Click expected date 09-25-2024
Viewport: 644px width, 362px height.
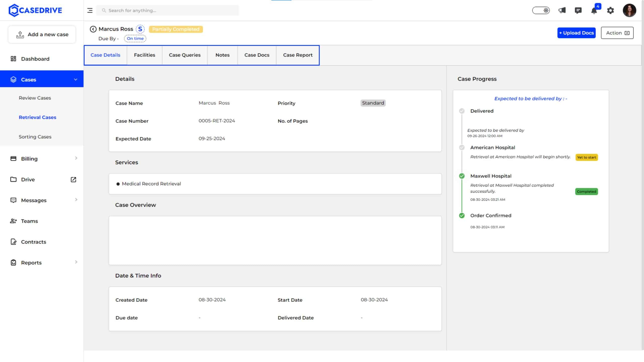click(x=212, y=139)
